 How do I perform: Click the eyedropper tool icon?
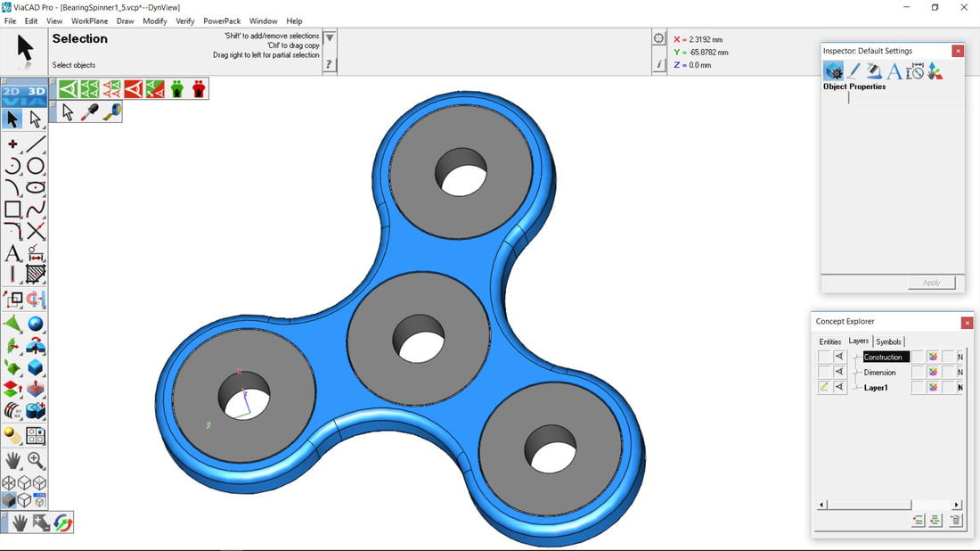click(90, 112)
